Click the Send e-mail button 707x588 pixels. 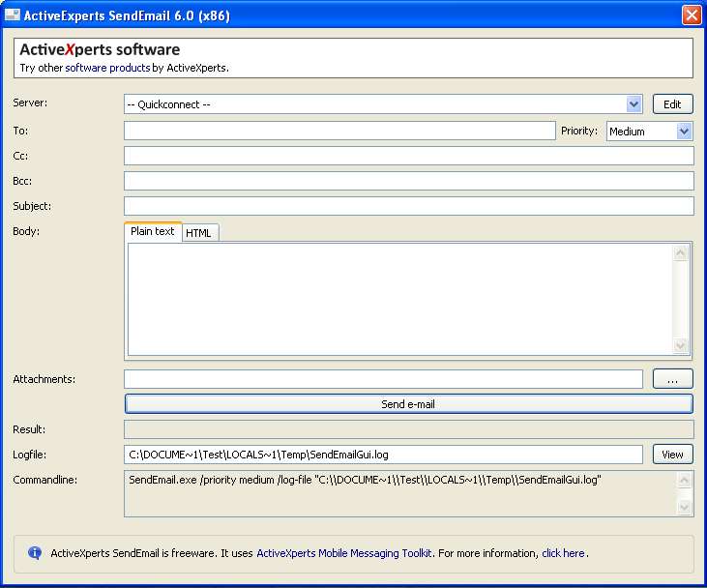tap(408, 404)
